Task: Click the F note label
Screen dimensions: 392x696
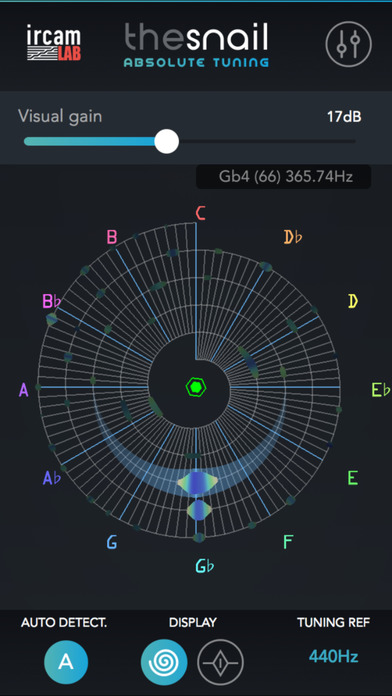Action: point(288,542)
